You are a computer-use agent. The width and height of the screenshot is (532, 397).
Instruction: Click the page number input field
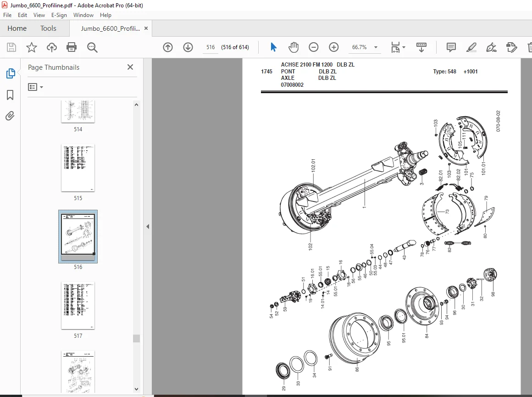(x=211, y=47)
